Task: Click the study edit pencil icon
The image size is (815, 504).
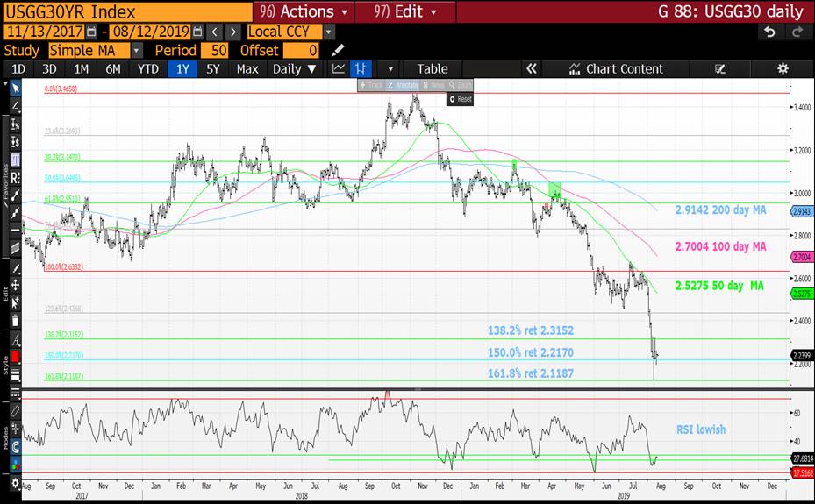Action: pyautogui.click(x=338, y=50)
